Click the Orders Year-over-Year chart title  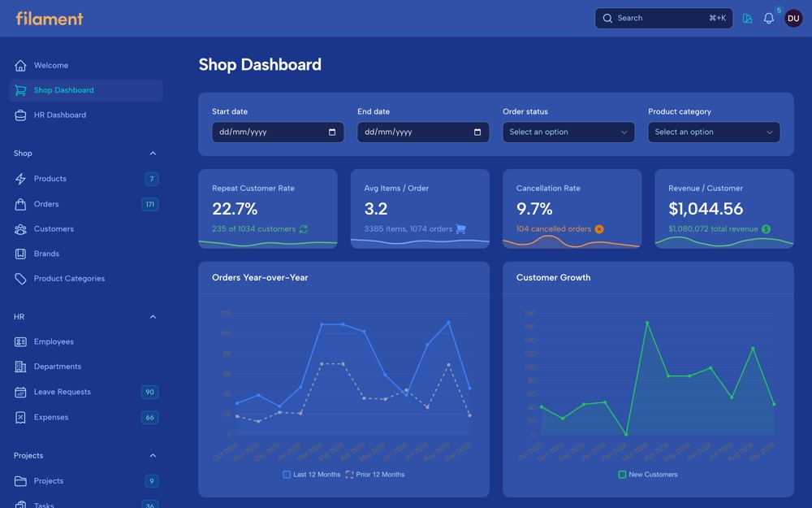coord(260,278)
